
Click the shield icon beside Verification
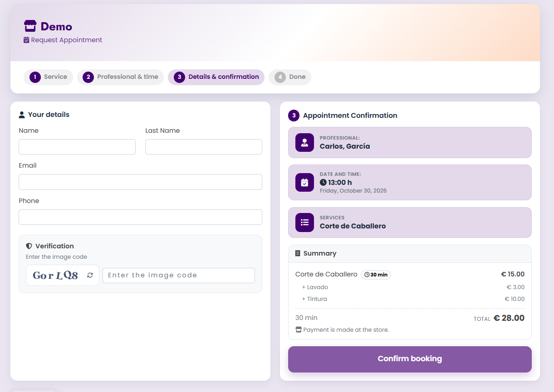pos(29,246)
